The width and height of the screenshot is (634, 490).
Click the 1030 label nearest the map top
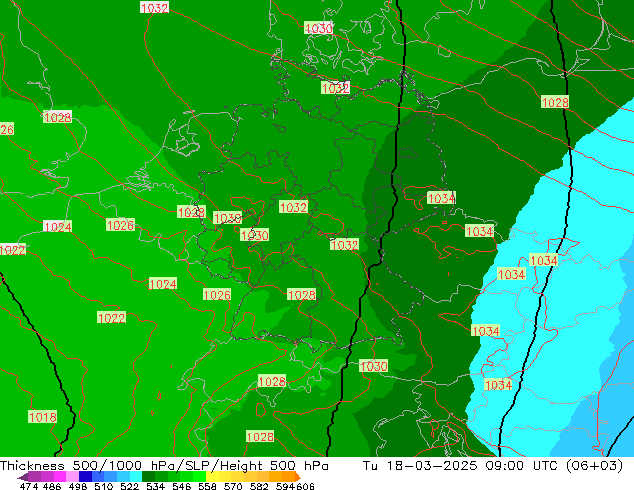point(319,28)
